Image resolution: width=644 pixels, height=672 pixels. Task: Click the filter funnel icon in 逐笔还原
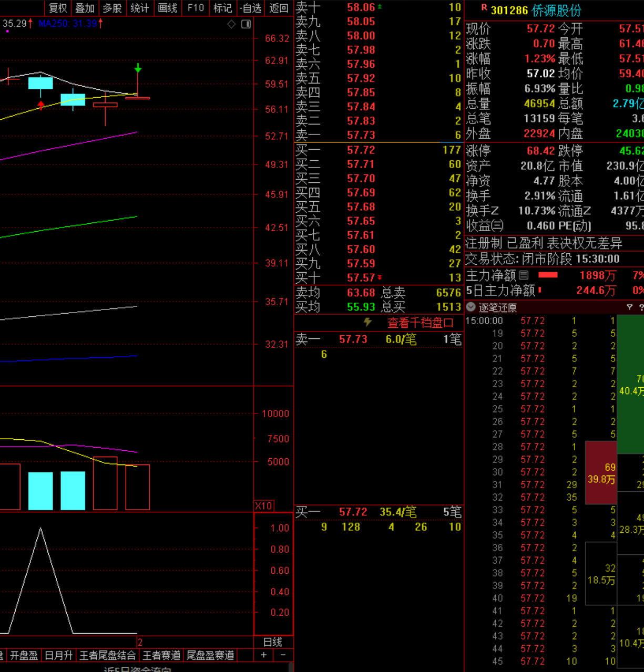click(629, 307)
